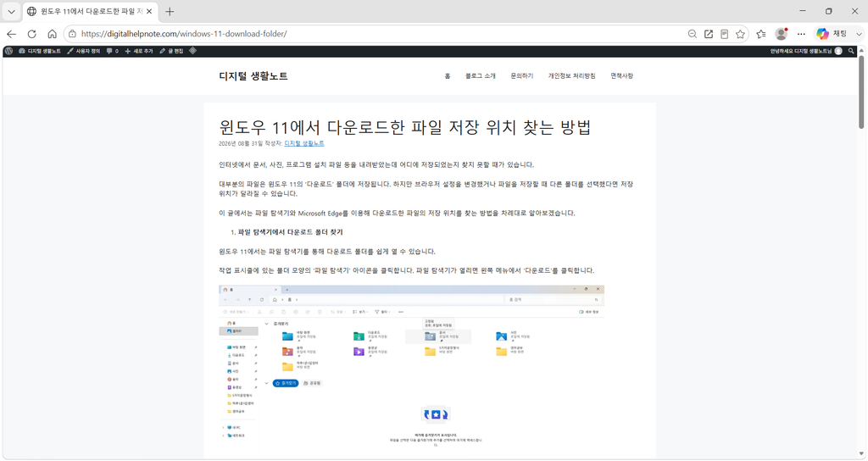
Task: Click 글 편집 to edit the post
Action: click(171, 51)
